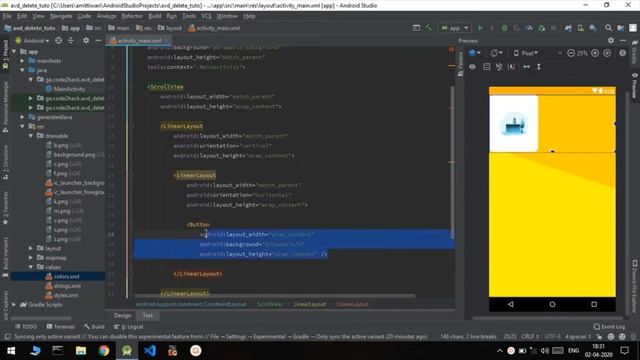The width and height of the screenshot is (640, 360).
Task: Toggle the blueprint grid icon in Preview toolbar
Action: (487, 67)
